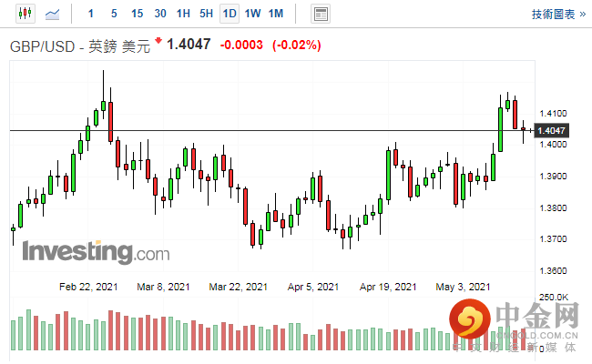
Task: Open the news/table layout icon
Action: click(x=321, y=14)
